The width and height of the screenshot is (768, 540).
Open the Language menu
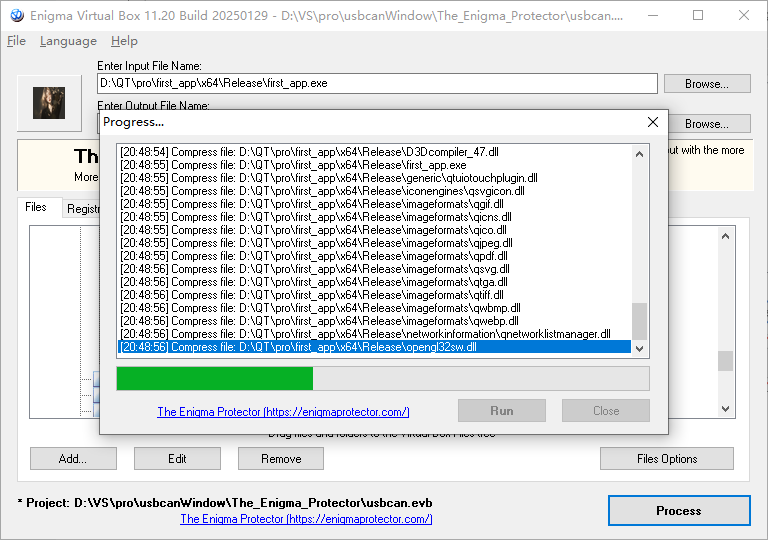point(68,41)
